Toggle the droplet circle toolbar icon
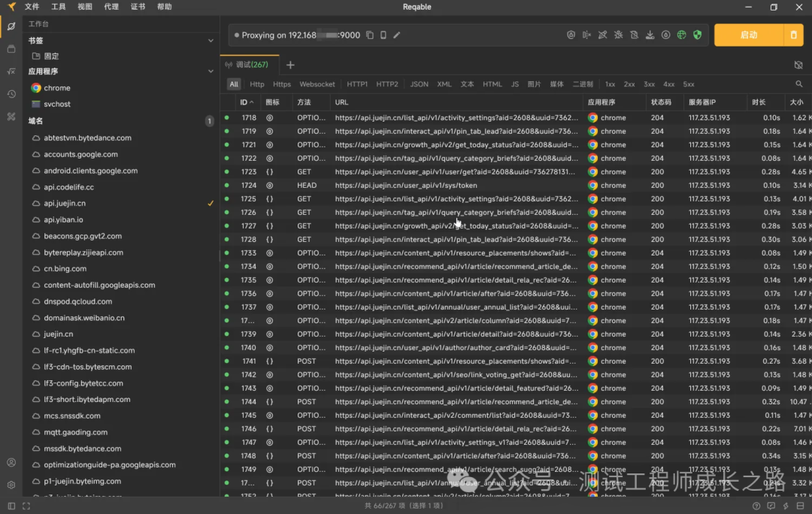 (665, 35)
